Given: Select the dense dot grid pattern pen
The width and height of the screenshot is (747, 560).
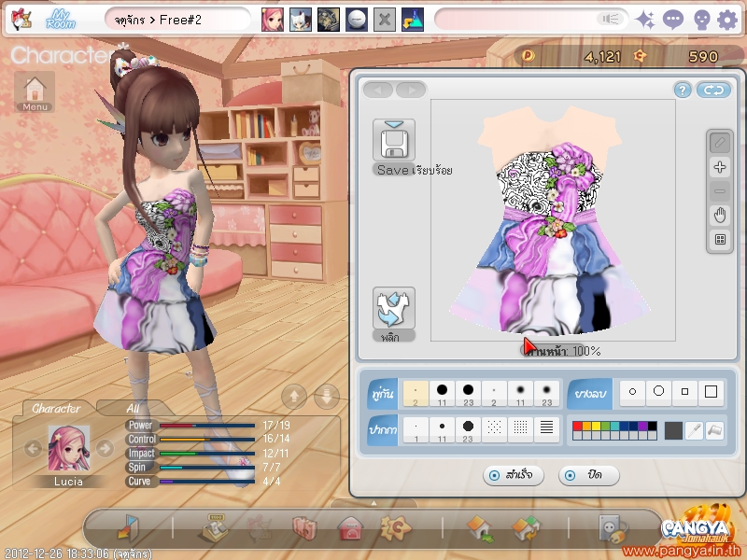Looking at the screenshot, I should 520,429.
